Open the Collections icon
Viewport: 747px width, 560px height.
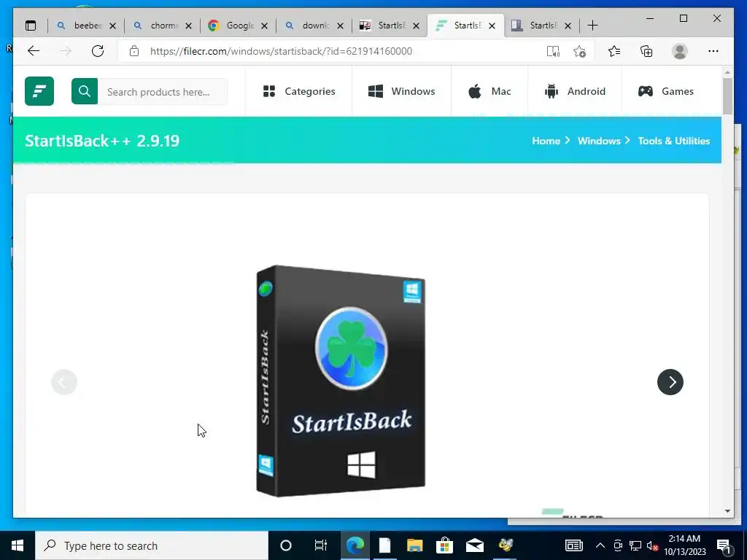coord(646,51)
